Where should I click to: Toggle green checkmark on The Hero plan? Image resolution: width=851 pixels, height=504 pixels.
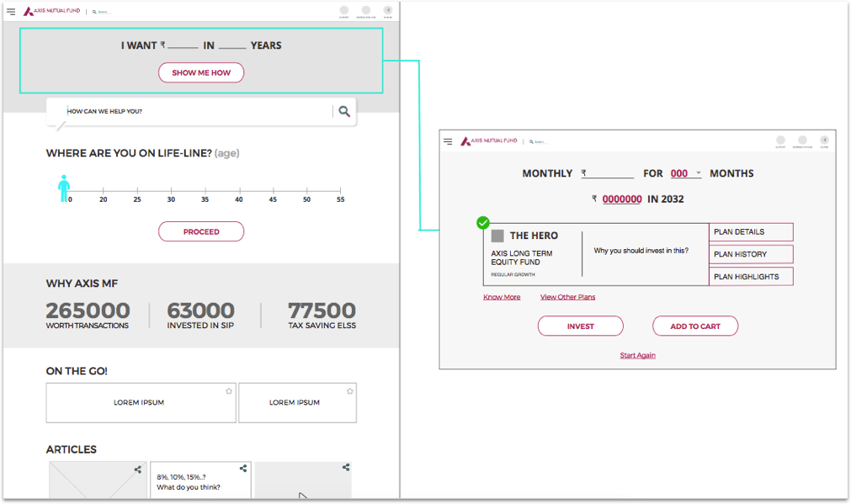pyautogui.click(x=482, y=223)
